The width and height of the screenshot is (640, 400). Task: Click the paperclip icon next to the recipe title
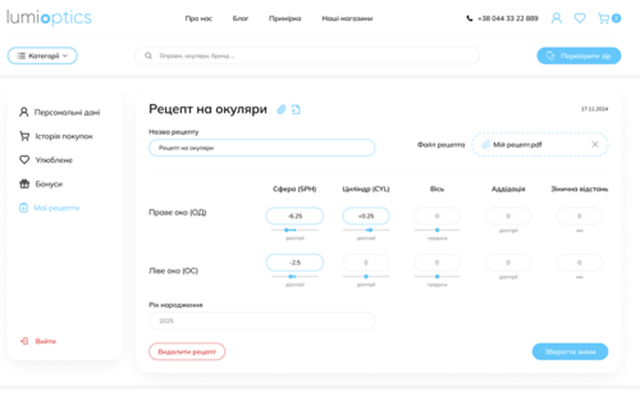(281, 109)
